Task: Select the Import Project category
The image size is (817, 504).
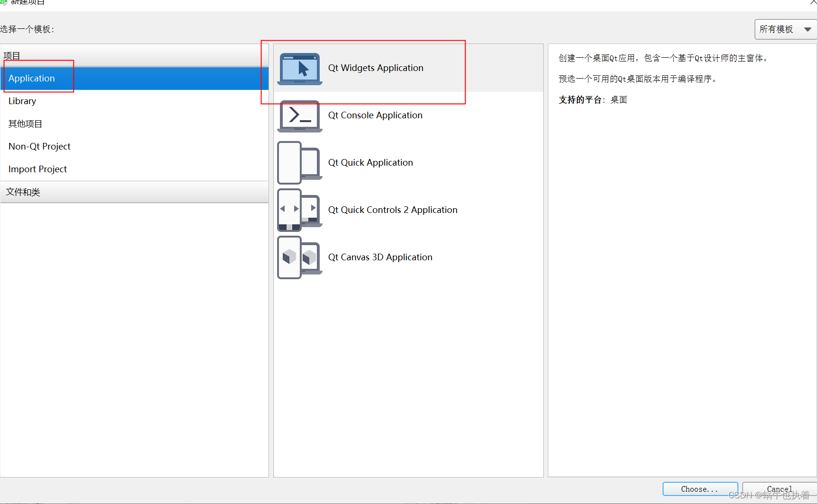Action: [x=135, y=169]
